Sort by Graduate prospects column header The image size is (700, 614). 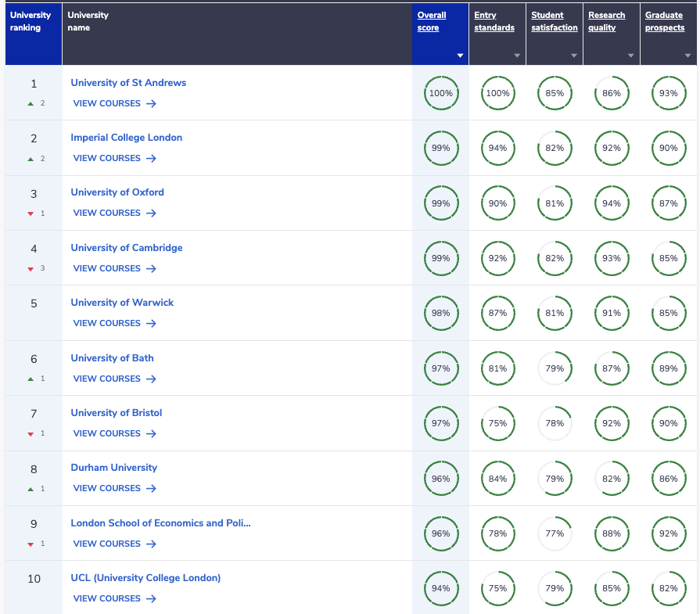664,21
